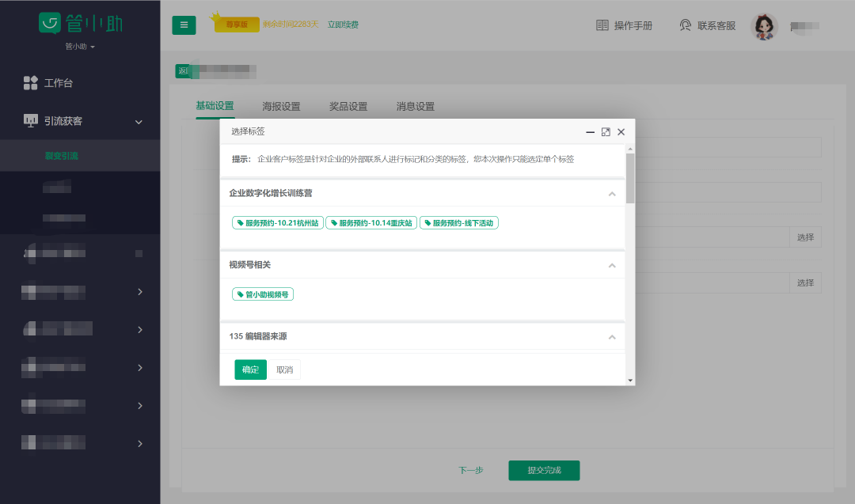855x504 pixels.
Task: Choose the 管小助视频号 tag
Action: tap(263, 294)
